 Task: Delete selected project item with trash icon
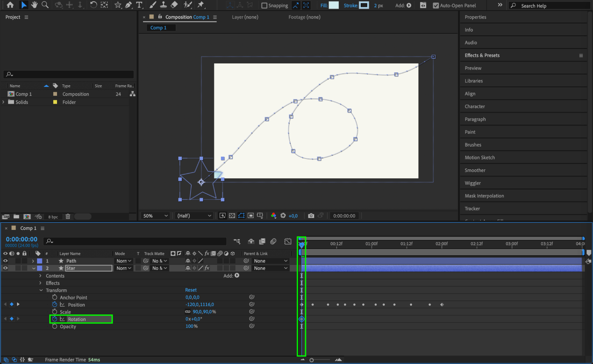(x=68, y=217)
